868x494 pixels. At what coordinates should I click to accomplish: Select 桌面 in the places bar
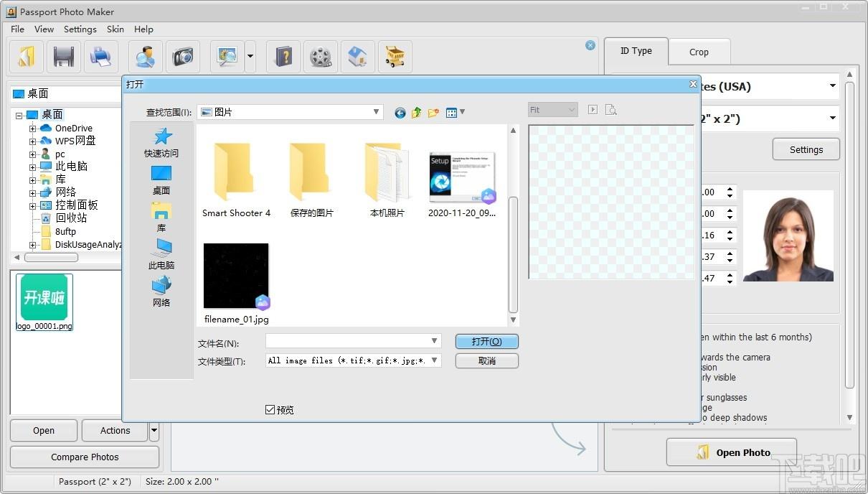(161, 180)
